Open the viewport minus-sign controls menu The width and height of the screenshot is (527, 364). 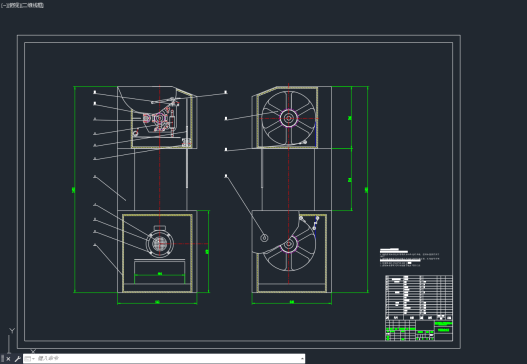pos(3,5)
